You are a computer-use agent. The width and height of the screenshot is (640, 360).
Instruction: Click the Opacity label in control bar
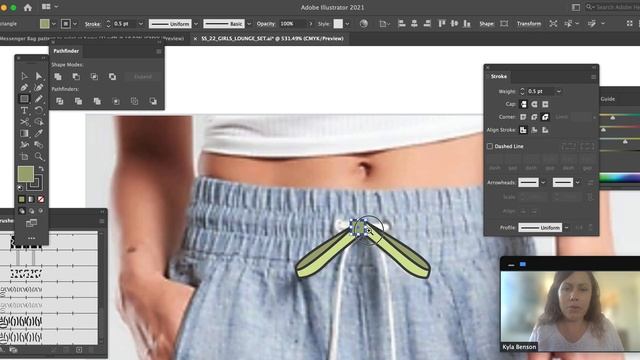click(266, 24)
